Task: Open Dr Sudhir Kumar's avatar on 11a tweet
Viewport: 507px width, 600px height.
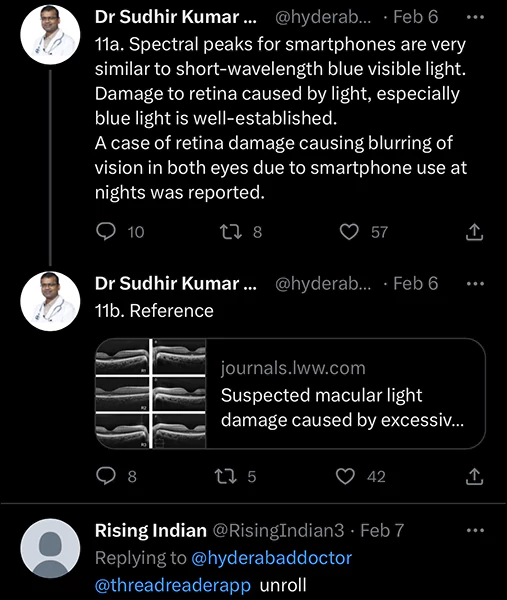Action: pos(50,34)
